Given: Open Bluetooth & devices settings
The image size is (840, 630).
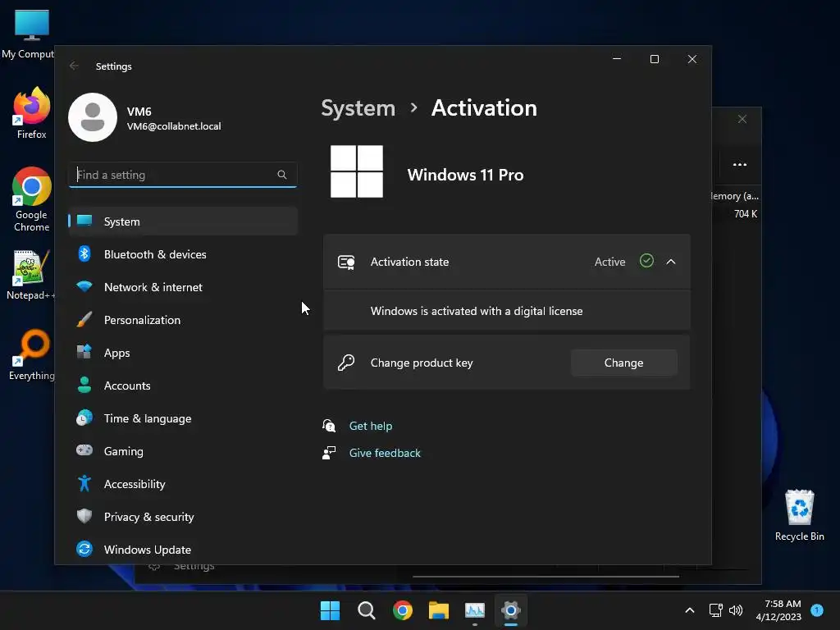Looking at the screenshot, I should pyautogui.click(x=183, y=254).
